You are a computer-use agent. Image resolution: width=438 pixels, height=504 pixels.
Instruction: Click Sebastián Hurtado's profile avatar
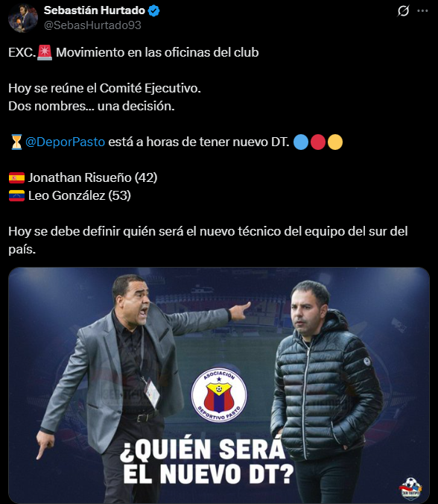23,18
